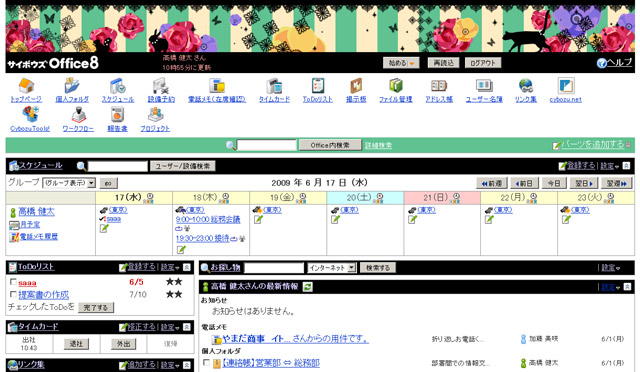Image resolution: width=640 pixels, height=372 pixels.
Task: Open the ファイル管理 icon
Action: [396, 85]
